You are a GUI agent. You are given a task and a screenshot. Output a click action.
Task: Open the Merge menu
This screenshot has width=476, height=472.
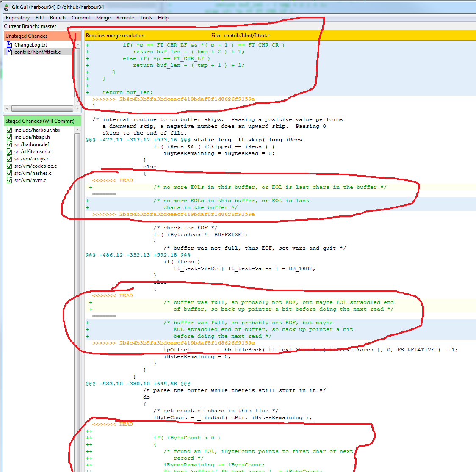(103, 18)
